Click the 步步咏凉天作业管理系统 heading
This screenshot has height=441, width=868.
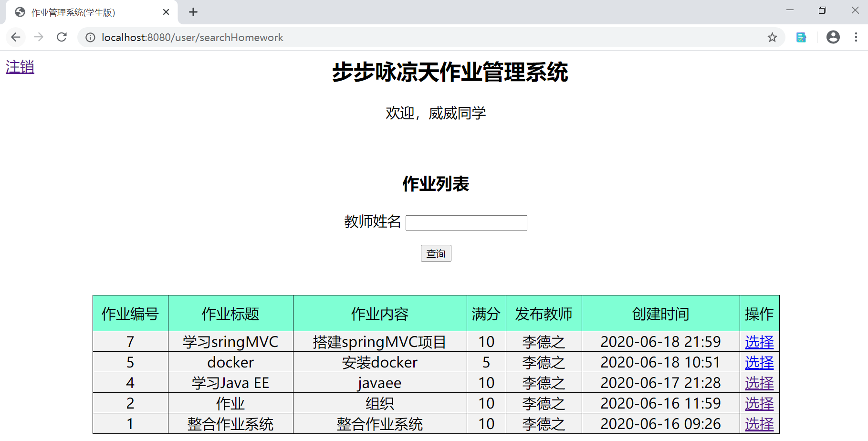click(x=450, y=72)
